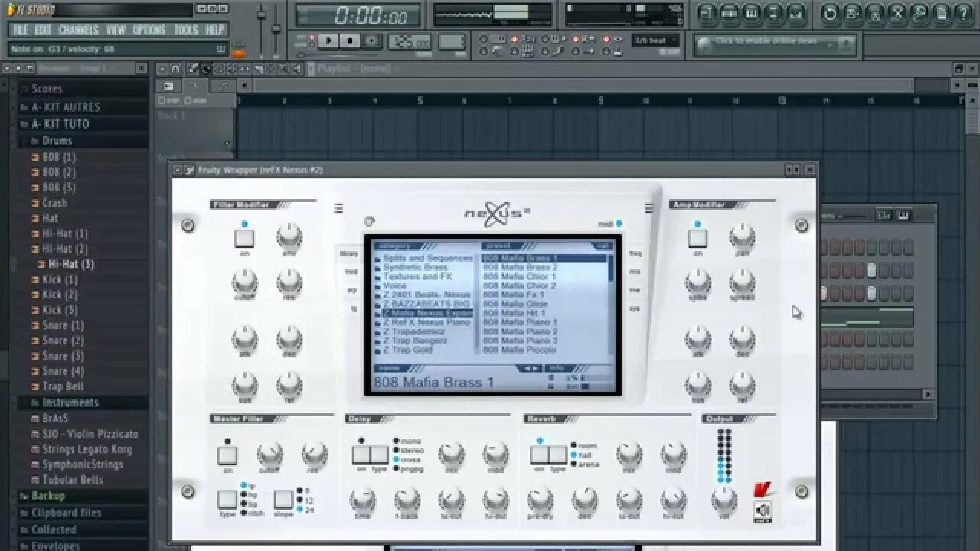Click the Master Filter slope button

tap(283, 500)
